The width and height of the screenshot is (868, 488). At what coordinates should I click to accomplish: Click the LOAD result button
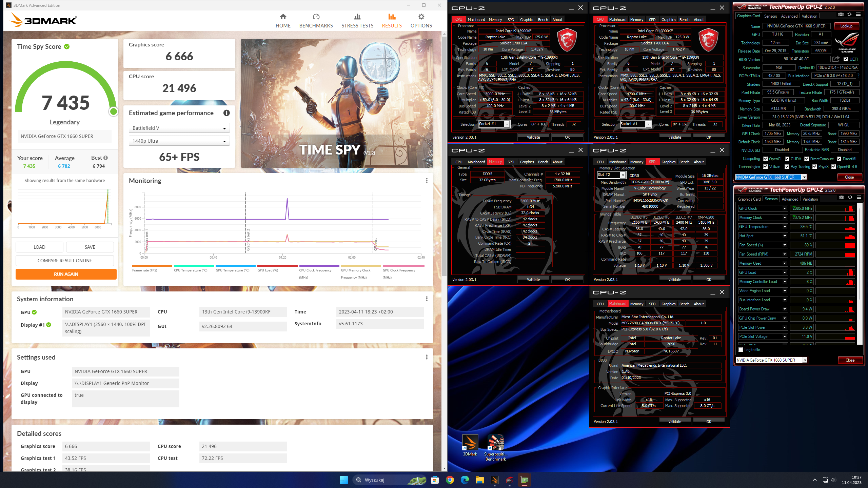coord(39,247)
